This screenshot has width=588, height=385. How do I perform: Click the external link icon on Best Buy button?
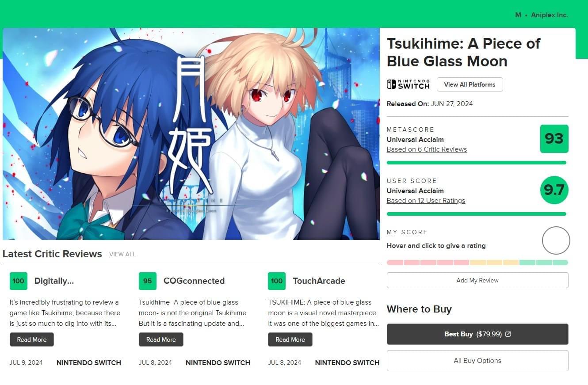point(508,334)
